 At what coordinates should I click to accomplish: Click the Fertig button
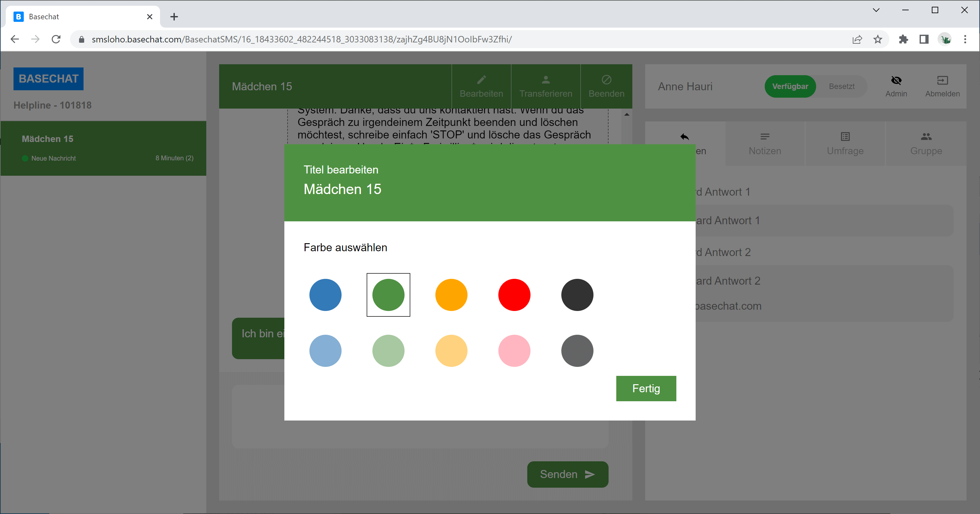[646, 388]
